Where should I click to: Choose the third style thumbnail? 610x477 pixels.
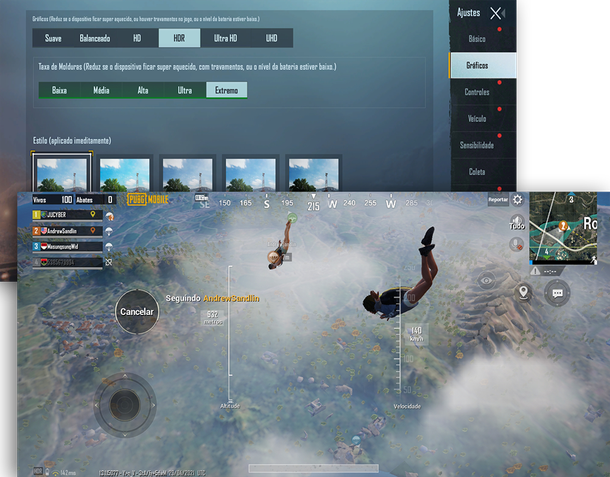[x=188, y=174]
